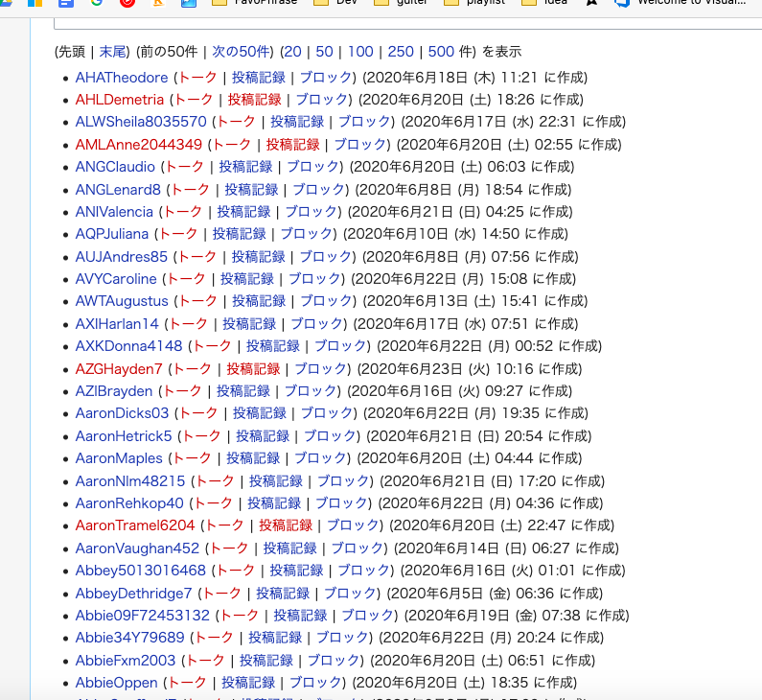Open トーク for AbbieOppen
Viewport: 762px width, 700px height.
187,683
